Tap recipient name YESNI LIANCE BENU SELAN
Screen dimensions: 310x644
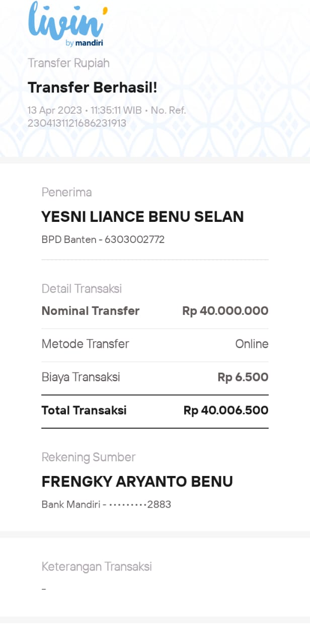coord(142,217)
